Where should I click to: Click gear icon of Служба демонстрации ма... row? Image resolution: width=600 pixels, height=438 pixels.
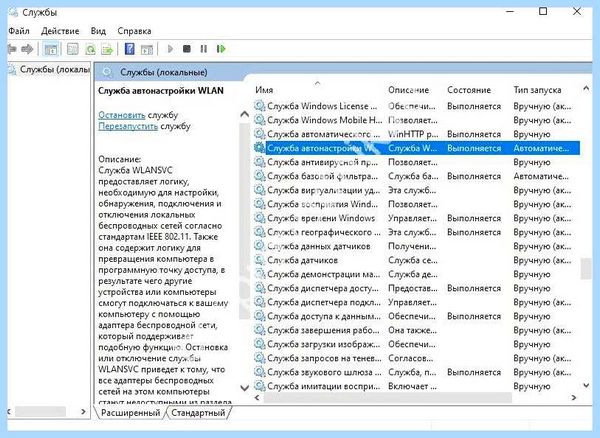tap(260, 274)
